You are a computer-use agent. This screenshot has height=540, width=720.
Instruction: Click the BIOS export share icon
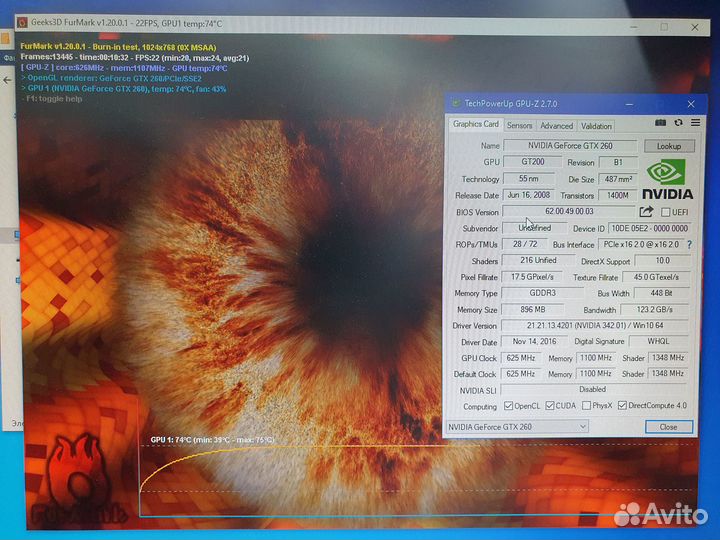click(646, 212)
